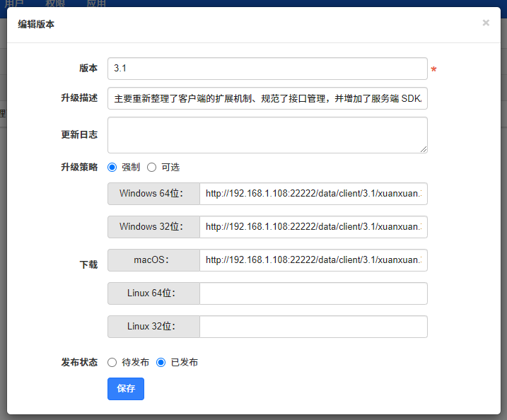Viewport: 507px width, 420px height.
Task: Select the 强制 upgrade strategy radio
Action: 112,168
